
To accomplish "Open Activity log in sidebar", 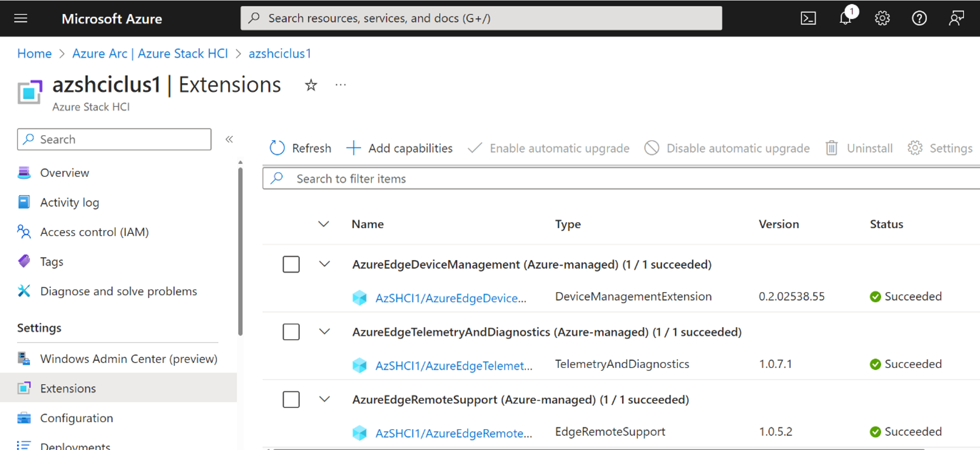I will coord(69,202).
